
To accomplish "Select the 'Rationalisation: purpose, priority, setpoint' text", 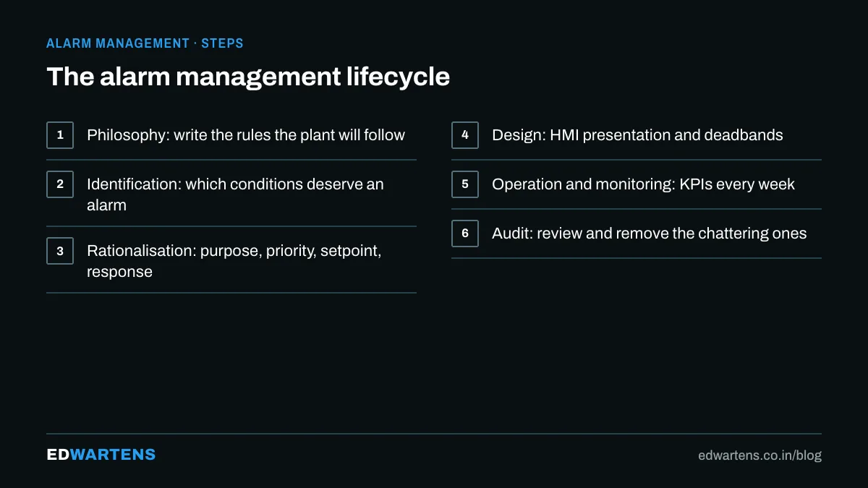I will [234, 261].
